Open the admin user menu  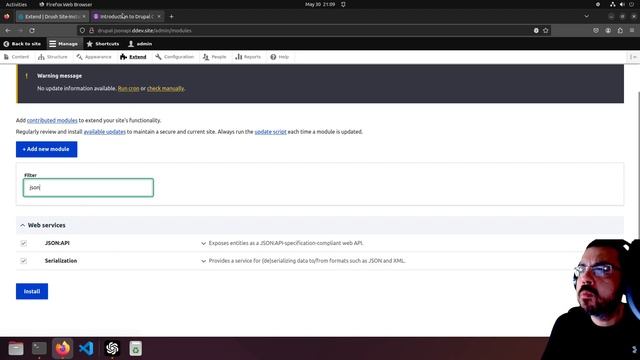(140, 44)
